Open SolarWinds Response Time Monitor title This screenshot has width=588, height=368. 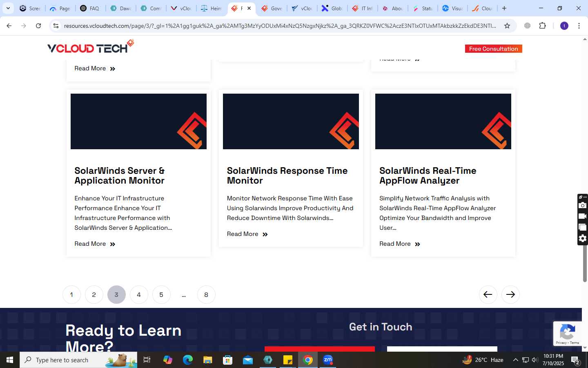click(x=287, y=175)
